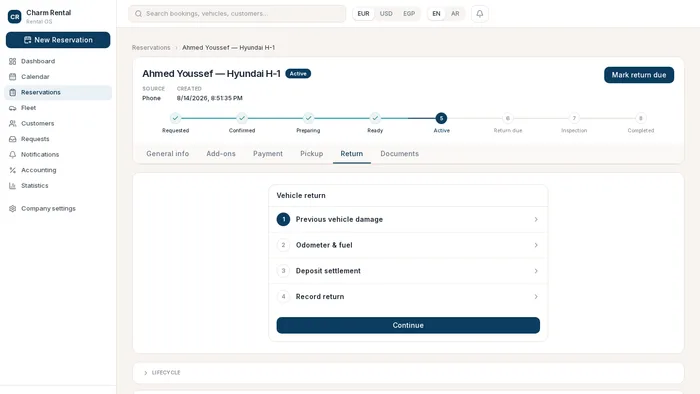The image size is (700, 394).
Task: Click the Active status badge
Action: click(x=298, y=74)
